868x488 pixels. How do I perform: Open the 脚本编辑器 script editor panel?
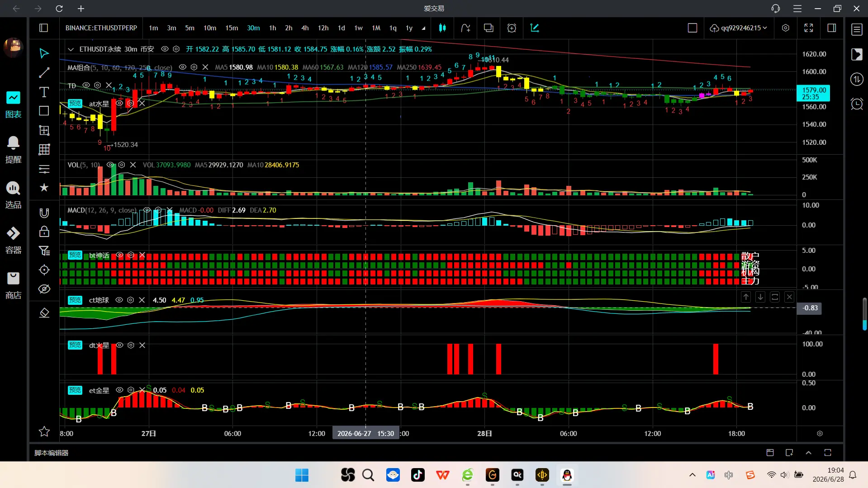click(x=51, y=453)
